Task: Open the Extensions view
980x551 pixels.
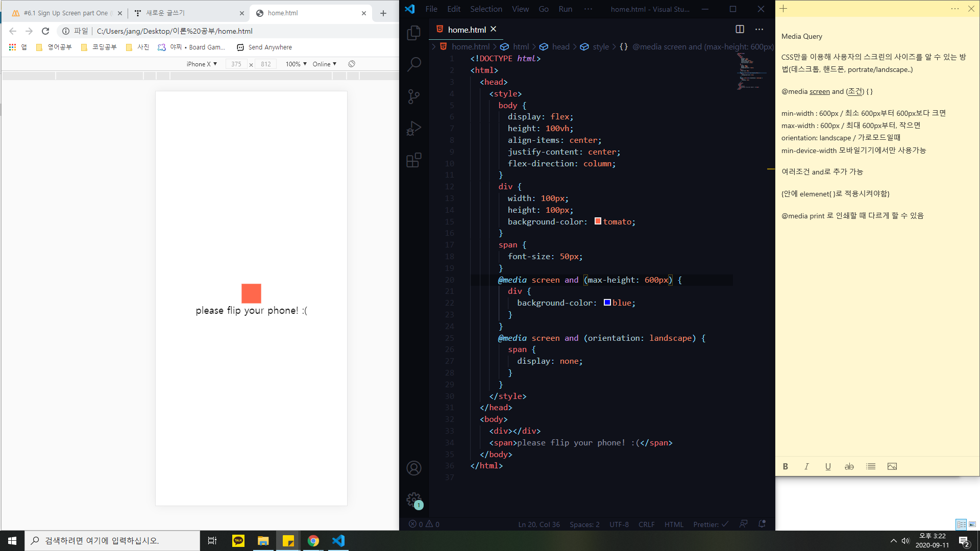Action: [414, 160]
